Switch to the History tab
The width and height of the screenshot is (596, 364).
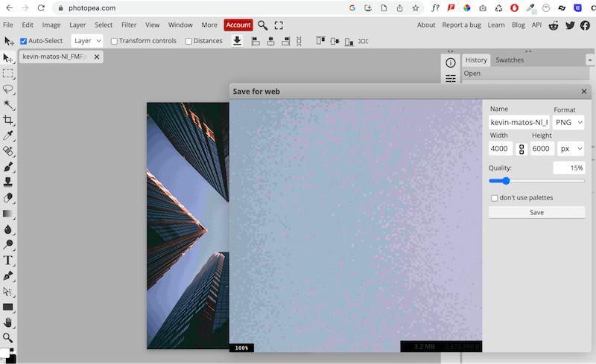tap(476, 60)
